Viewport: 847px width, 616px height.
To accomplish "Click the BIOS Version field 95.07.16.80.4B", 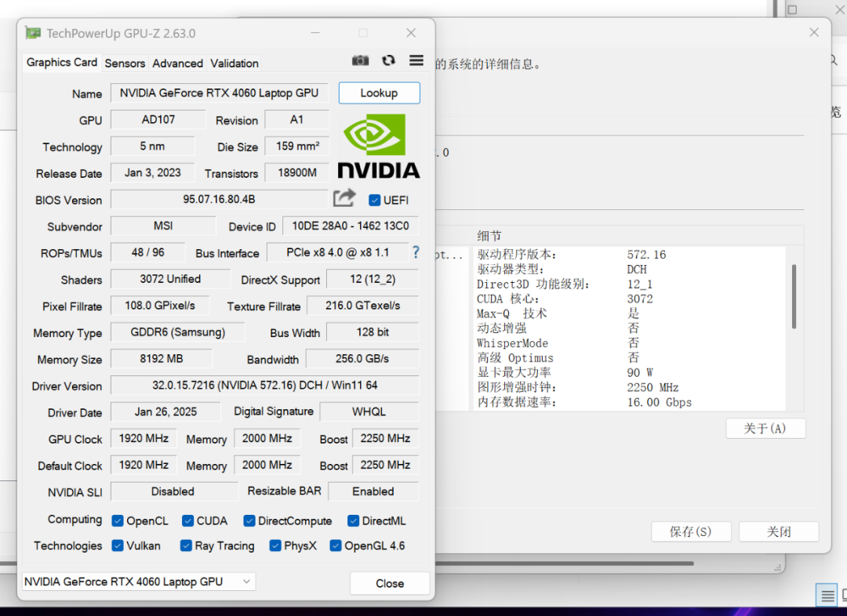I will click(219, 199).
